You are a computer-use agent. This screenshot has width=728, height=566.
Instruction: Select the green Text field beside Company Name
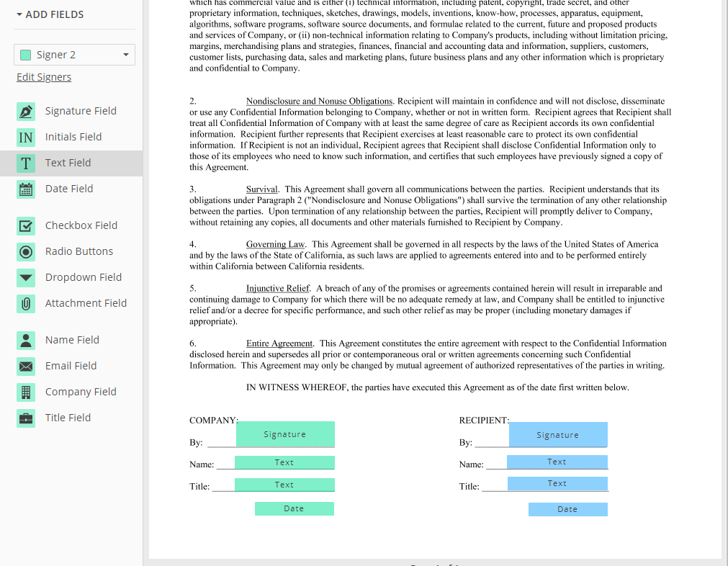point(284,462)
